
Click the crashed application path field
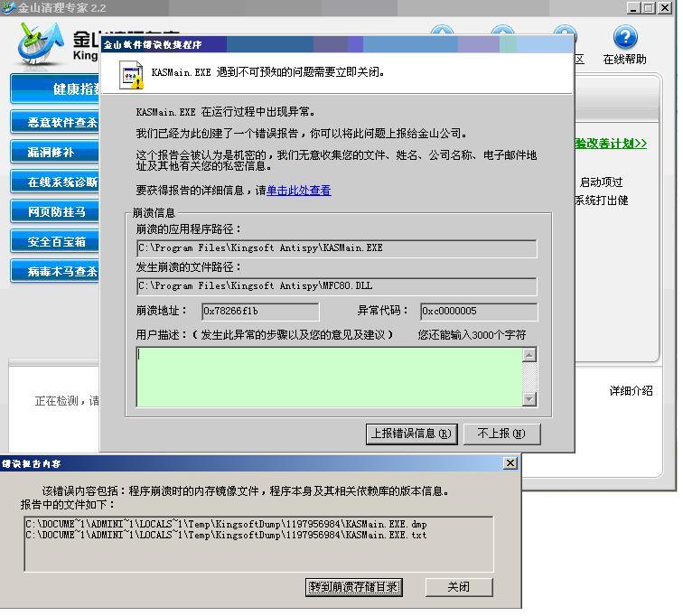point(336,248)
